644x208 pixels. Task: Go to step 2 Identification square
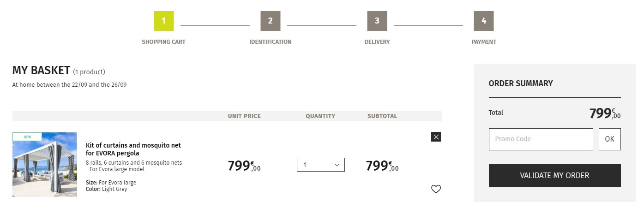(x=271, y=21)
